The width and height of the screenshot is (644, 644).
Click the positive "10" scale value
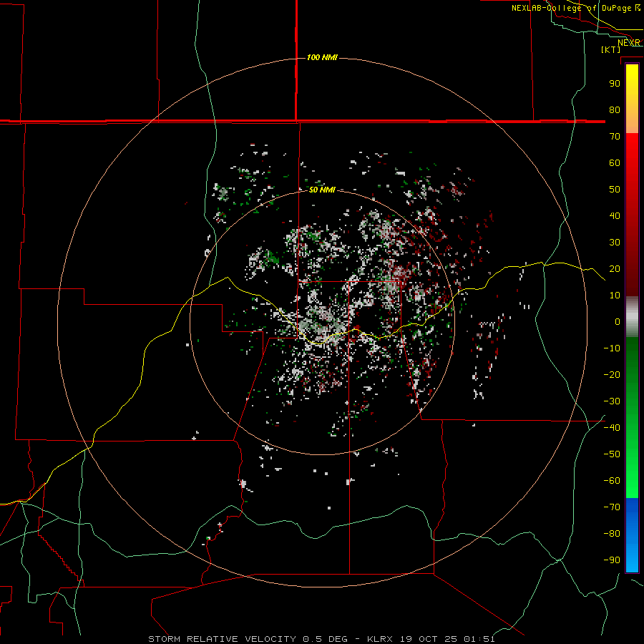pyautogui.click(x=615, y=296)
